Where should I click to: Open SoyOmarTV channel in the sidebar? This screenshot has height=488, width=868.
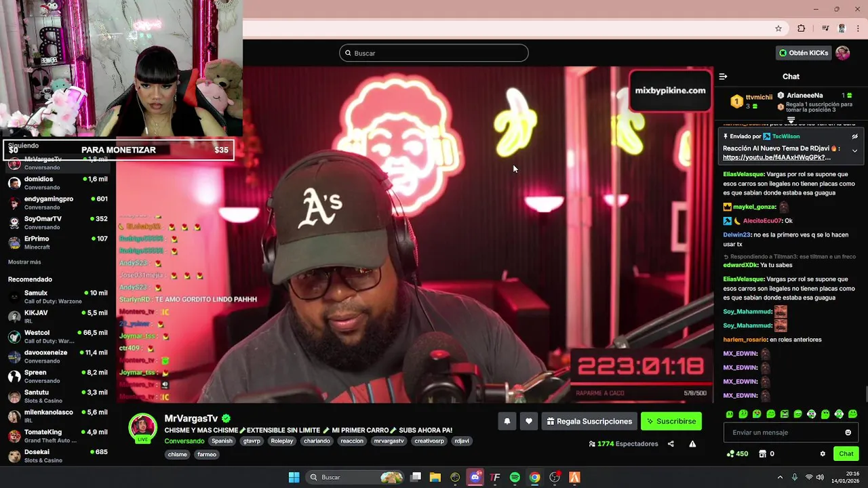pyautogui.click(x=58, y=223)
